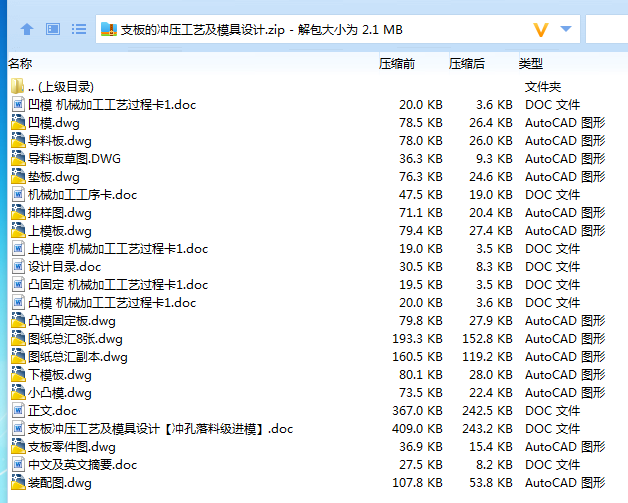Viewport: 628px width, 503px height.
Task: Select the 图纸总汇副本.dwg file icon
Action: 18,356
